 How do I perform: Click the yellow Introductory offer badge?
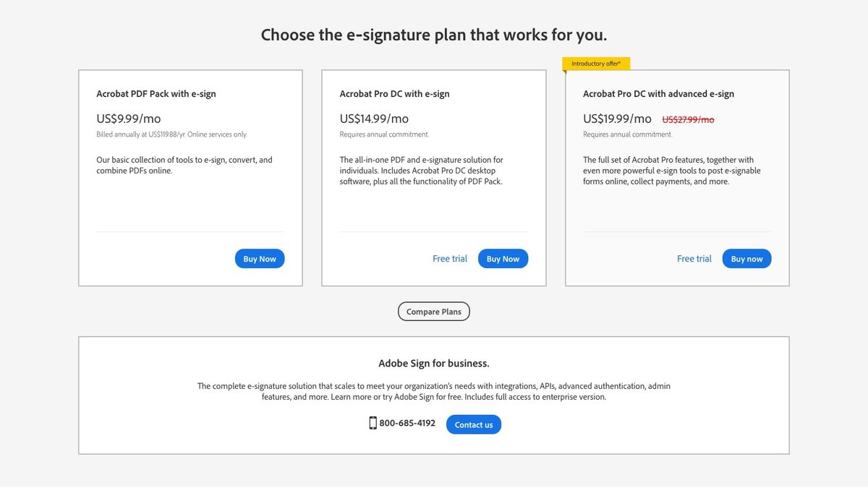[x=595, y=63]
